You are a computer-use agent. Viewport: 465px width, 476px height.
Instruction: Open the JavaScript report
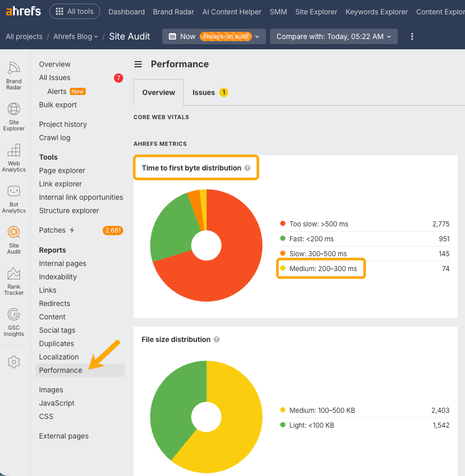tap(57, 403)
